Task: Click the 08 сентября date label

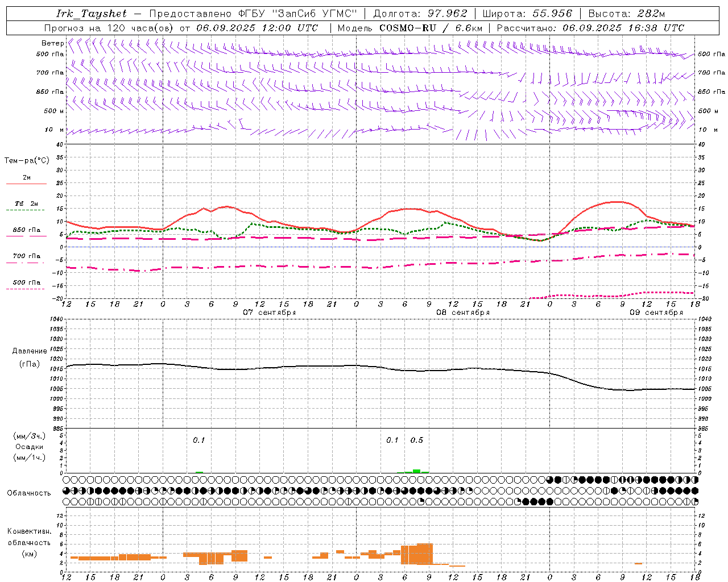Action: (463, 313)
